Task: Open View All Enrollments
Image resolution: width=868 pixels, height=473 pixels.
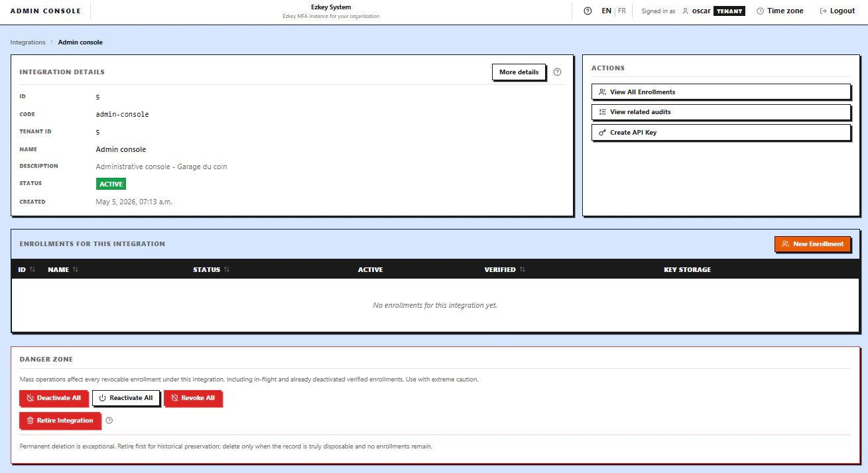Action: coord(721,92)
